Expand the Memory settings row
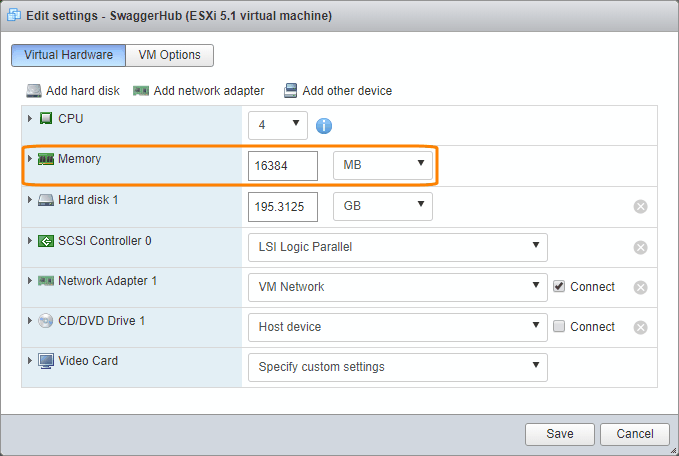 point(30,159)
